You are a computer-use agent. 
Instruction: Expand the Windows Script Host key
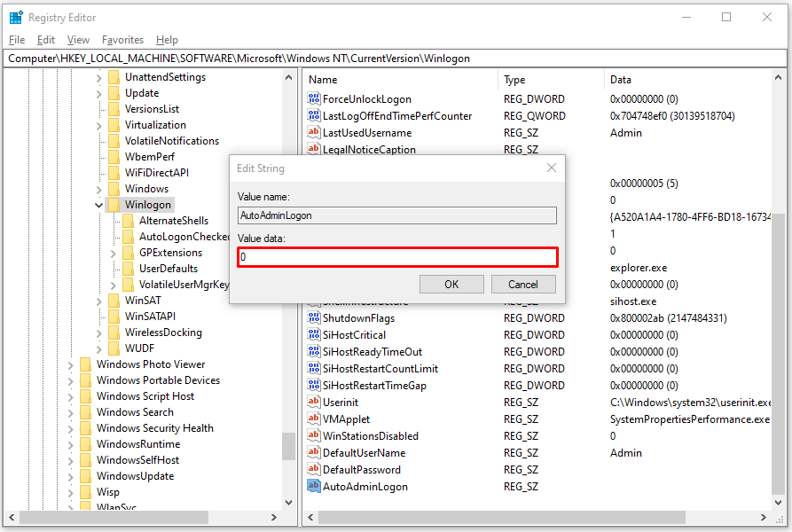point(71,397)
